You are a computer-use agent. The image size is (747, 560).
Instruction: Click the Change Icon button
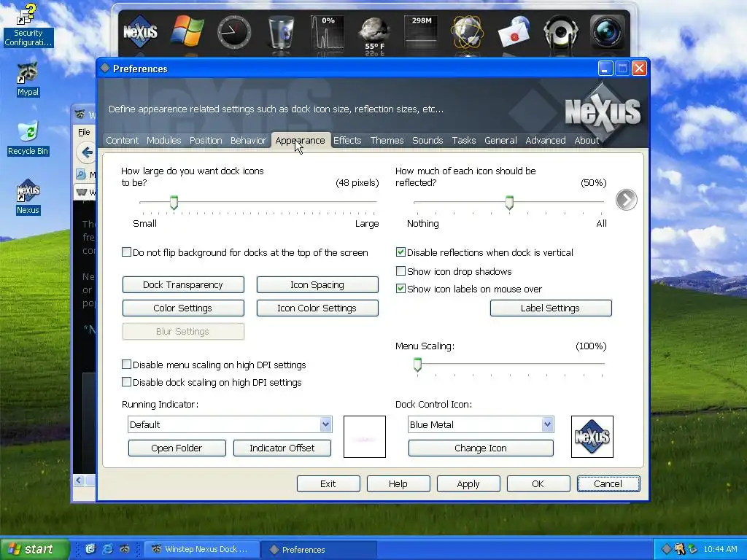481,448
